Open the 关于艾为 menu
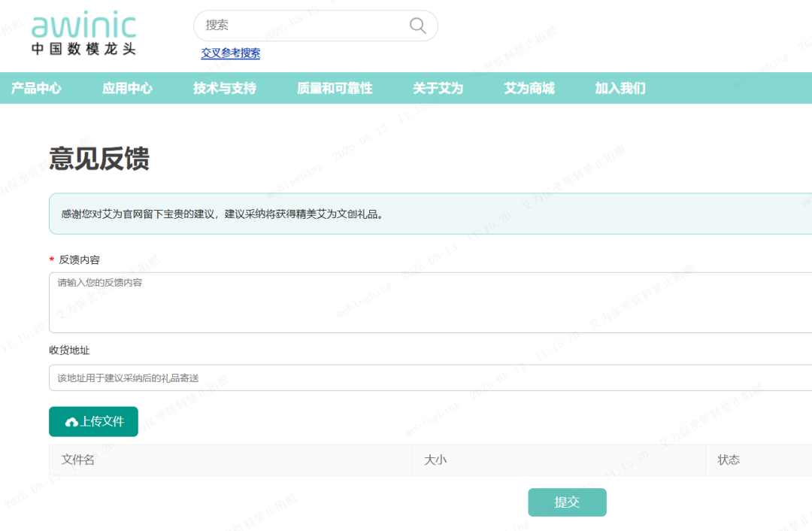 click(x=438, y=88)
